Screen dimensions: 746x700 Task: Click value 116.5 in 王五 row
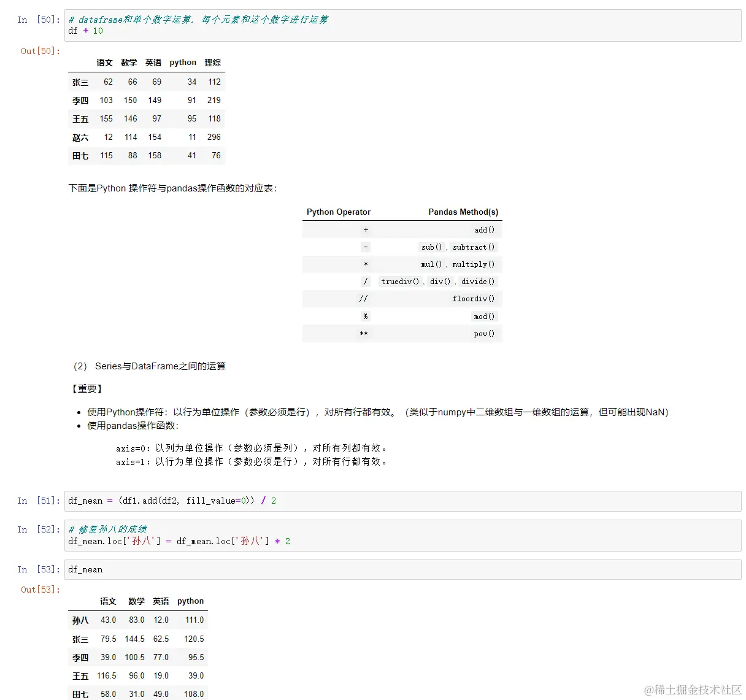[x=107, y=675]
